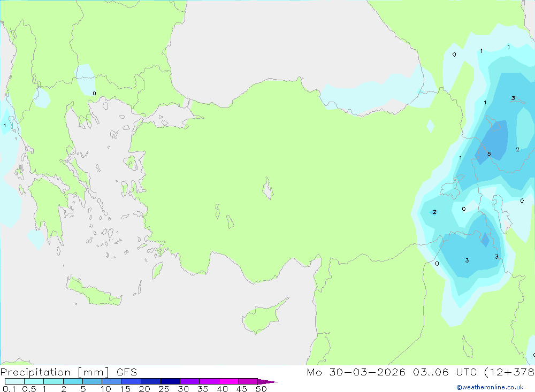The width and height of the screenshot is (535, 392).
Task: Select the 40–45 mm magenta legend swatch
Action: pyautogui.click(x=228, y=381)
